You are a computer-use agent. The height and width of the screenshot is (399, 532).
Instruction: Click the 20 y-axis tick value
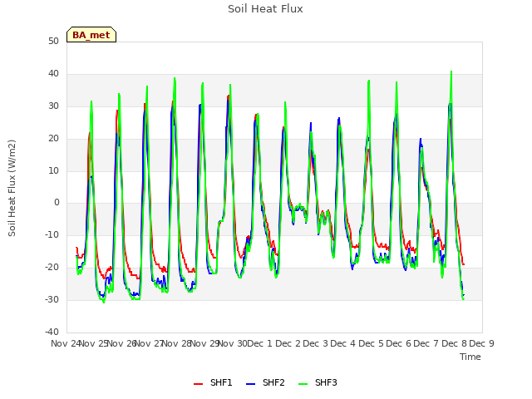pos(53,138)
